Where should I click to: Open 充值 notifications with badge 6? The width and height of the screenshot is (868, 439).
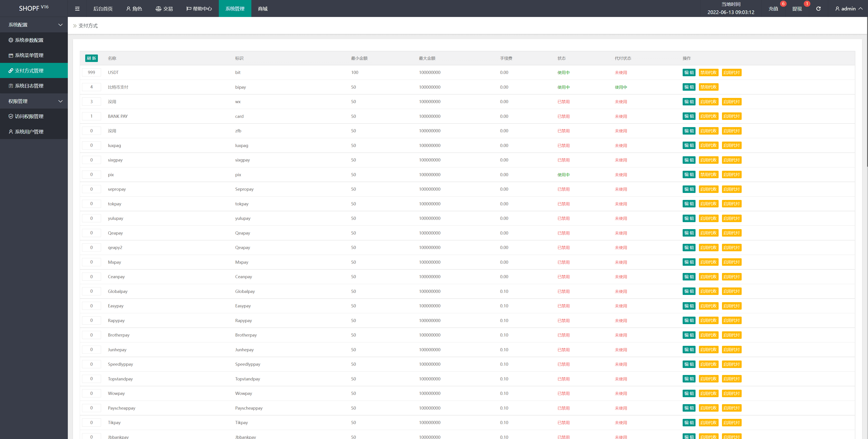[x=773, y=9]
